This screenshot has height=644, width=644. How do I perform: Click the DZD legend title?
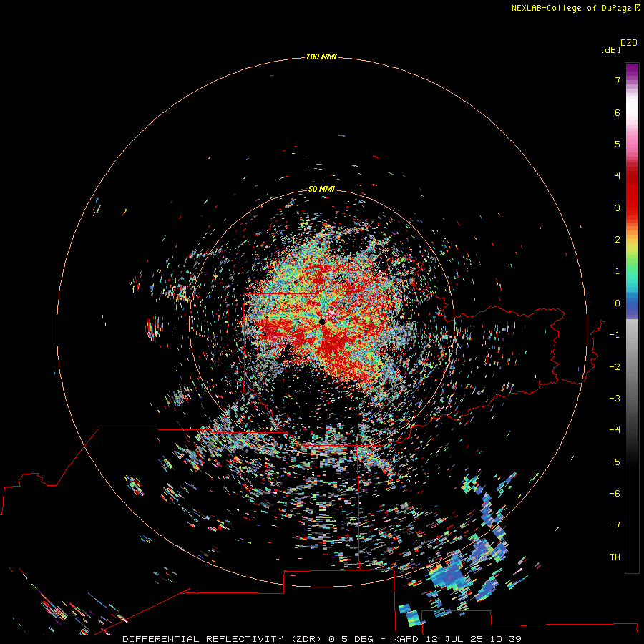click(629, 43)
